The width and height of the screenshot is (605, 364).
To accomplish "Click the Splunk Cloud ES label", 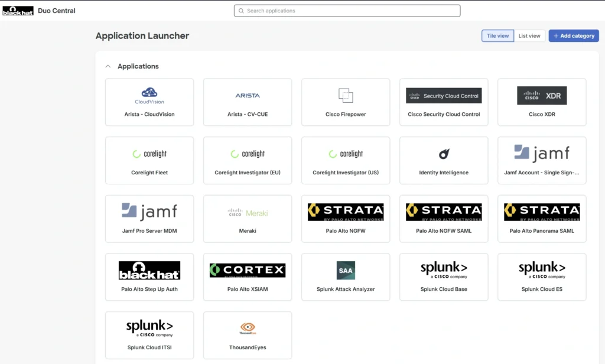I will coord(542,289).
